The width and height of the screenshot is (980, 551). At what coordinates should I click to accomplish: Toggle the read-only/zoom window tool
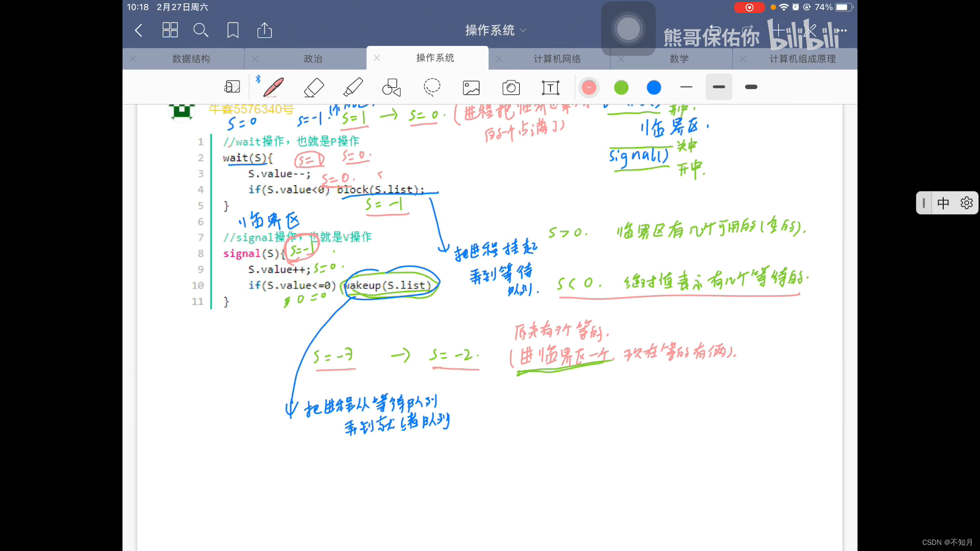coord(232,87)
